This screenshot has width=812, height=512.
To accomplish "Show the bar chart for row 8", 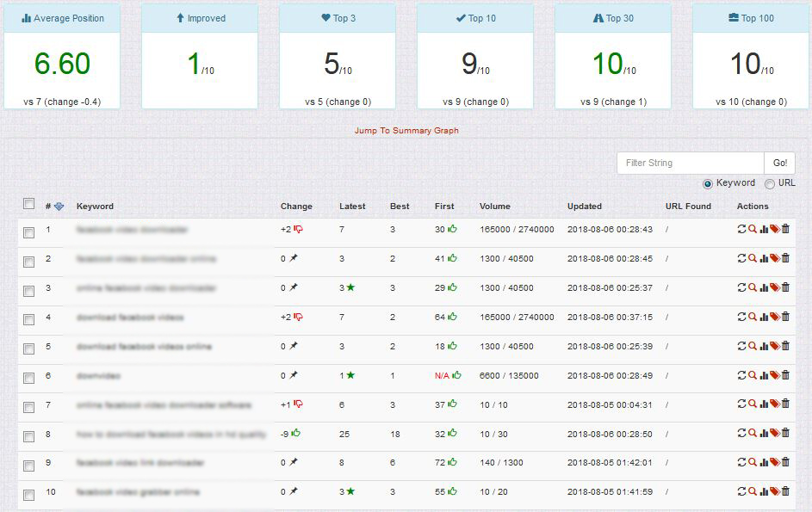I will pyautogui.click(x=764, y=434).
